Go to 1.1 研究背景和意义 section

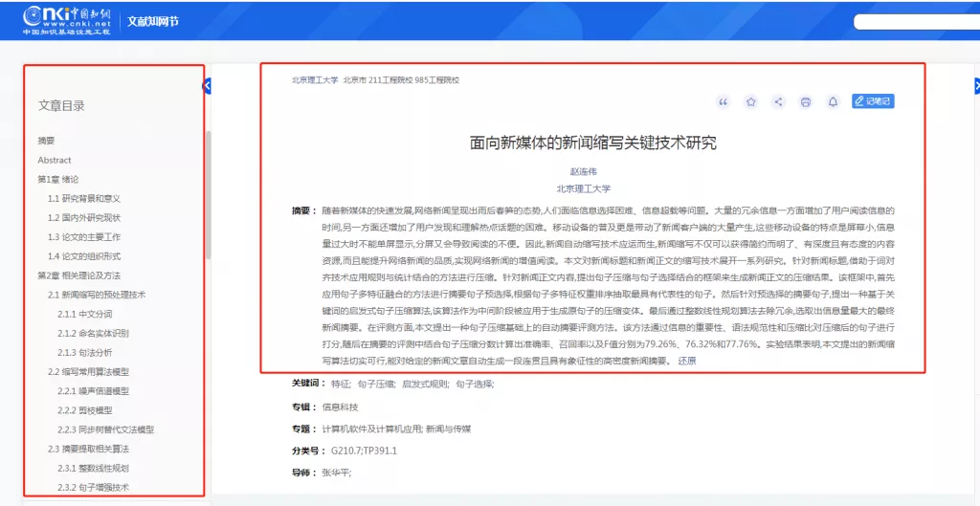(x=84, y=198)
